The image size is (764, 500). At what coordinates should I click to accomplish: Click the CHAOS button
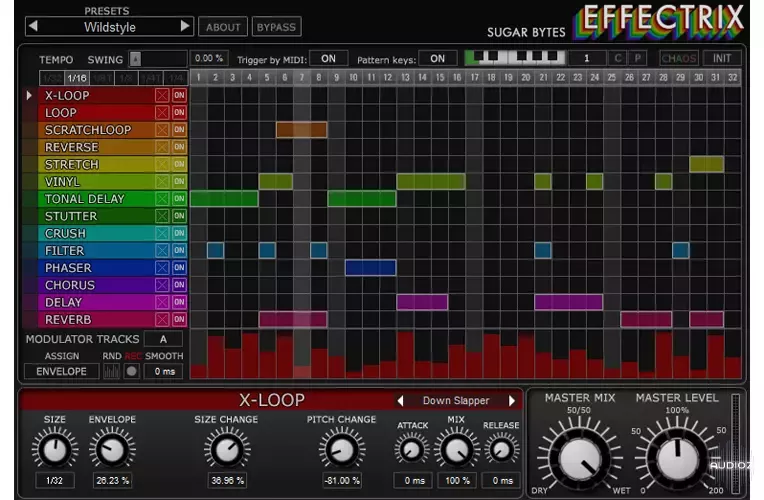(679, 58)
